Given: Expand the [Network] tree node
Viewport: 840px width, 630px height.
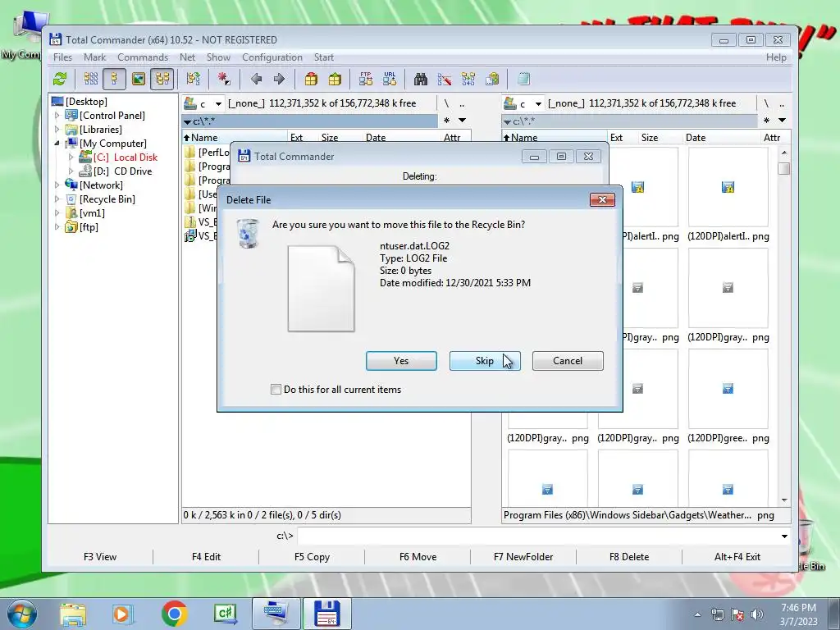Looking at the screenshot, I should [57, 185].
